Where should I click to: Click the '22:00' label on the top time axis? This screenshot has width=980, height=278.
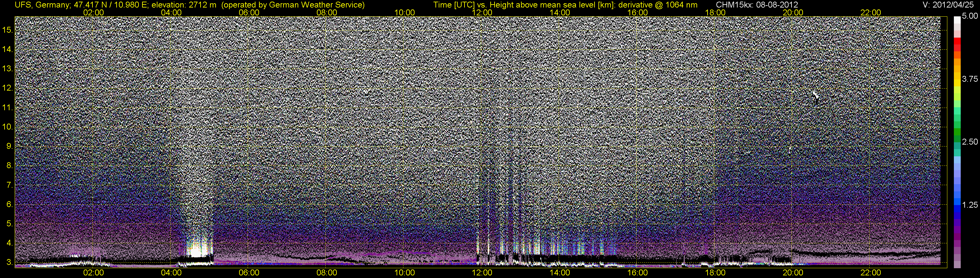click(871, 12)
